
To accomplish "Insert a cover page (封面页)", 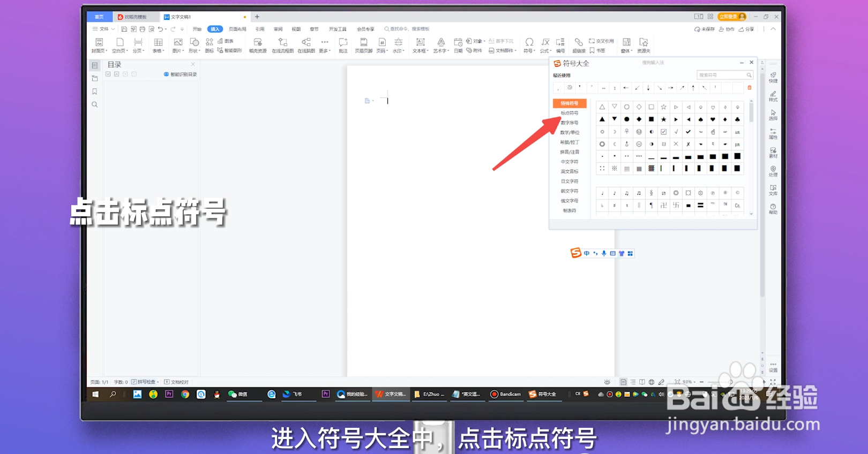I will click(x=99, y=46).
